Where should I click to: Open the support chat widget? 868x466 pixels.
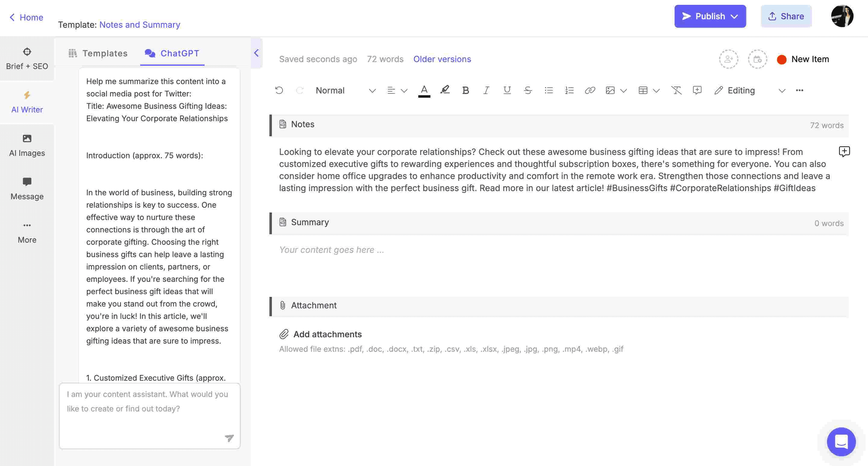pos(841,441)
